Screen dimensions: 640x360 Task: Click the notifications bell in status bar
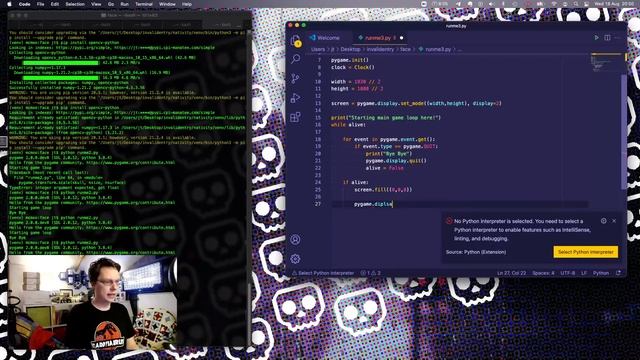(619, 273)
